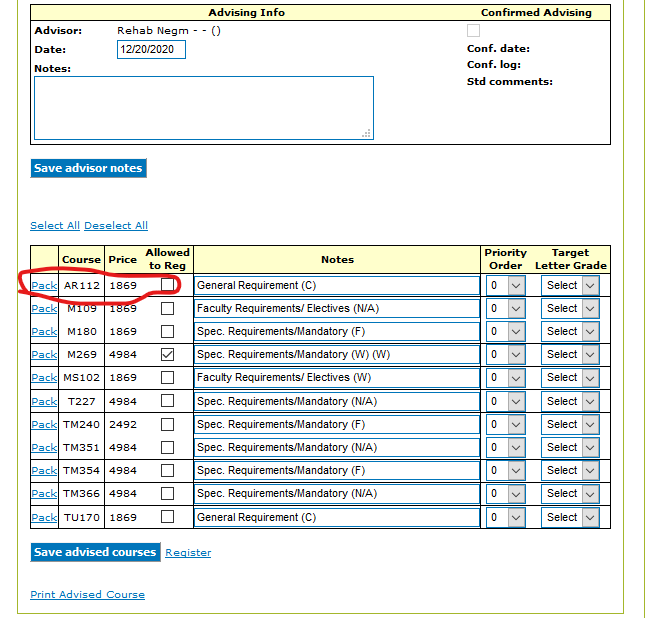This screenshot has height=618, width=657.
Task: Open Priority Order dropdown for MS102
Action: (506, 378)
